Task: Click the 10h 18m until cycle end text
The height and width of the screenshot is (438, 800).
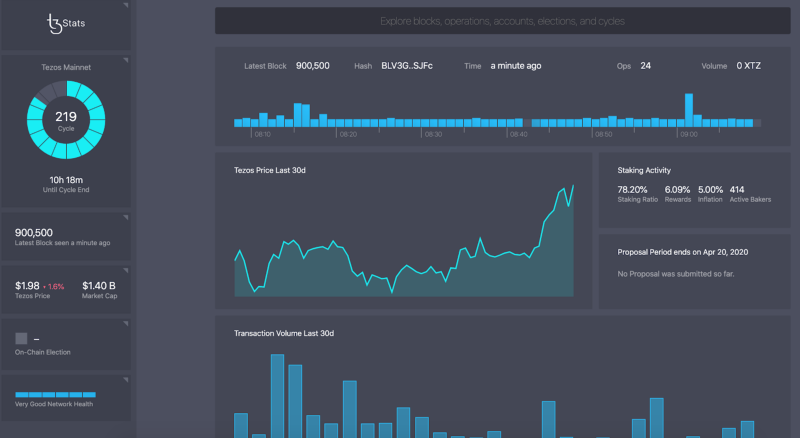Action: [x=66, y=180]
